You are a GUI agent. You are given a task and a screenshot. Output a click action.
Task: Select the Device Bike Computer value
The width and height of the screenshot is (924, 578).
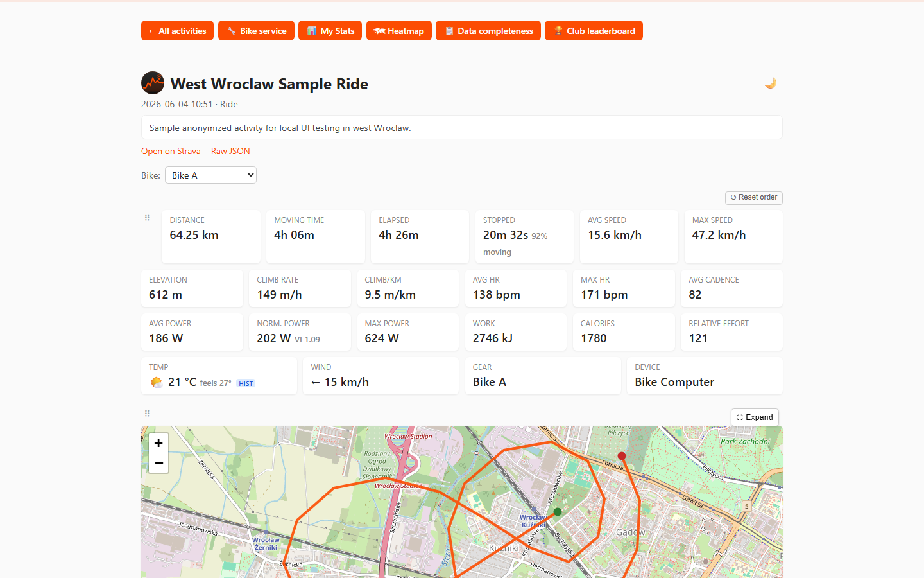pos(674,382)
